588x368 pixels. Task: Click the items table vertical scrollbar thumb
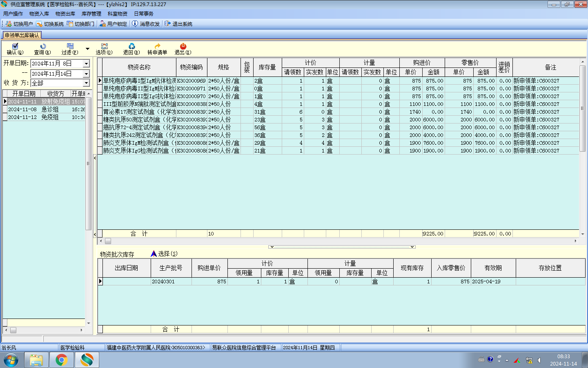tap(583, 108)
